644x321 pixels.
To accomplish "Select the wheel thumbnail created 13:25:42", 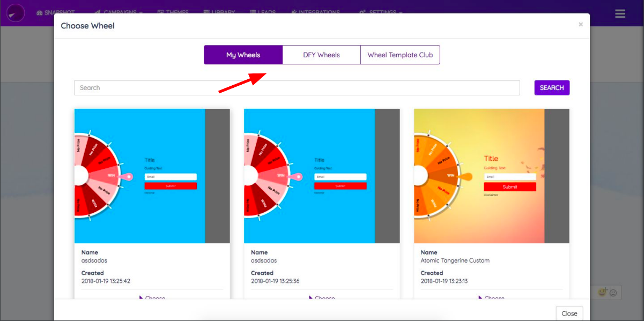I will [152, 176].
